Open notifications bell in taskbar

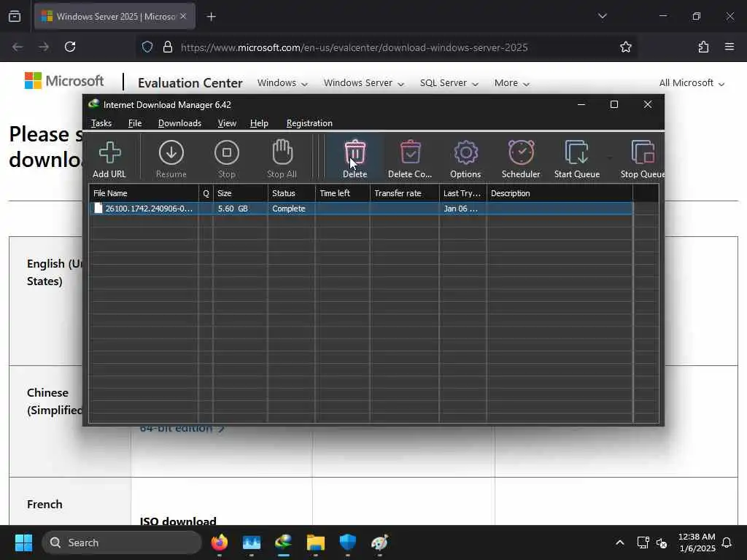coord(727,542)
